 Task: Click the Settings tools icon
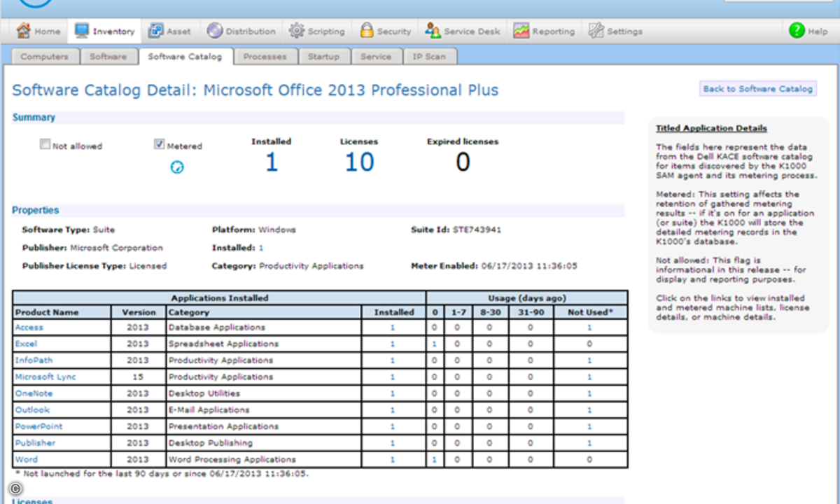click(x=596, y=31)
